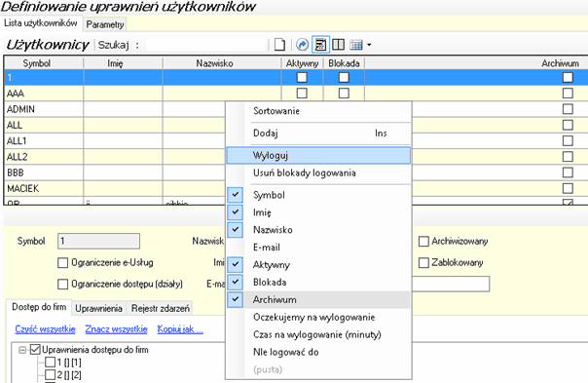This screenshot has width=588, height=383.
Task: Click the blue refresh arrow icon
Action: pyautogui.click(x=302, y=45)
